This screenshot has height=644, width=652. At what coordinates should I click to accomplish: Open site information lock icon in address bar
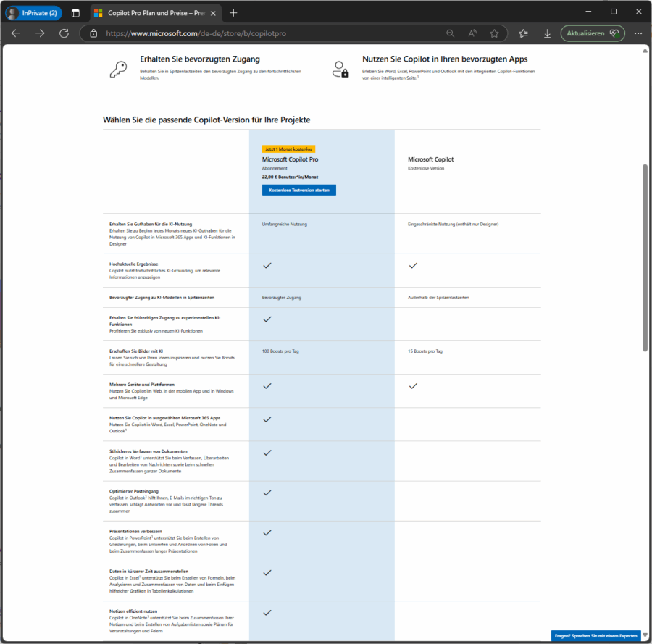click(93, 33)
